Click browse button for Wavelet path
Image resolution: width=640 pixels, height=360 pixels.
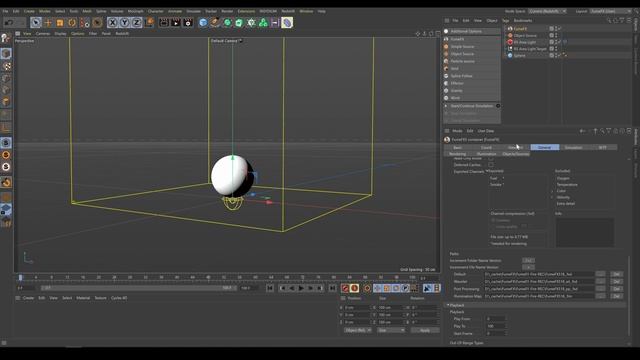click(600, 282)
